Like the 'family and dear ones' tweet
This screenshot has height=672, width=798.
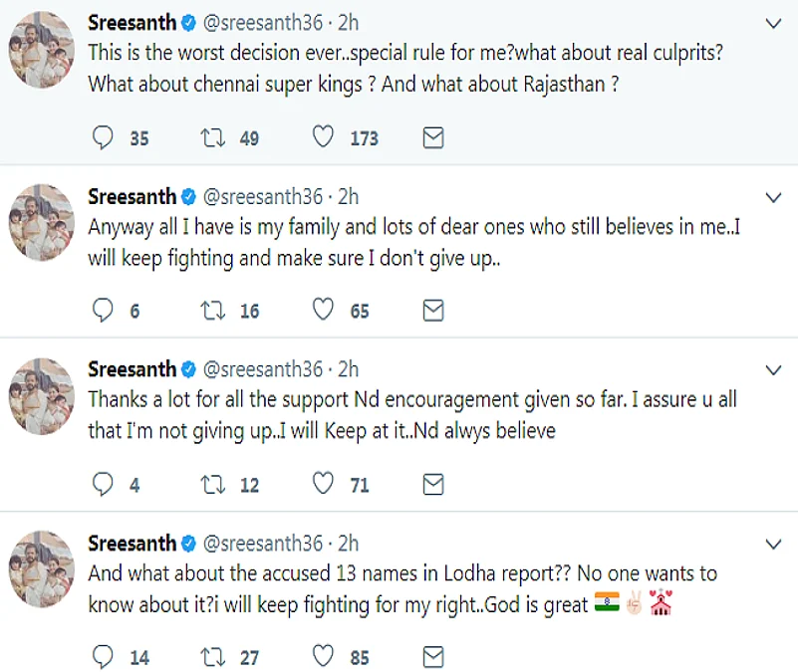click(323, 312)
